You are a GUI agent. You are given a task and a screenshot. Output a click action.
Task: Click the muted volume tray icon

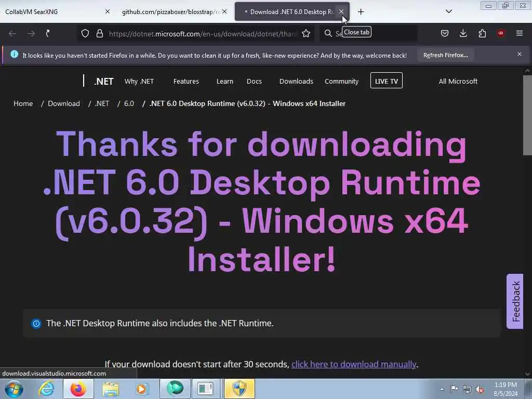(x=480, y=390)
